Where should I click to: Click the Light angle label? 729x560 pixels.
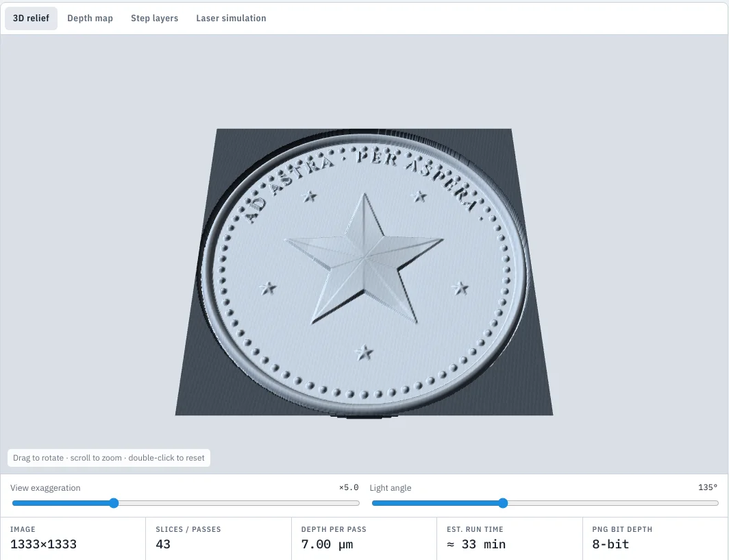point(391,488)
